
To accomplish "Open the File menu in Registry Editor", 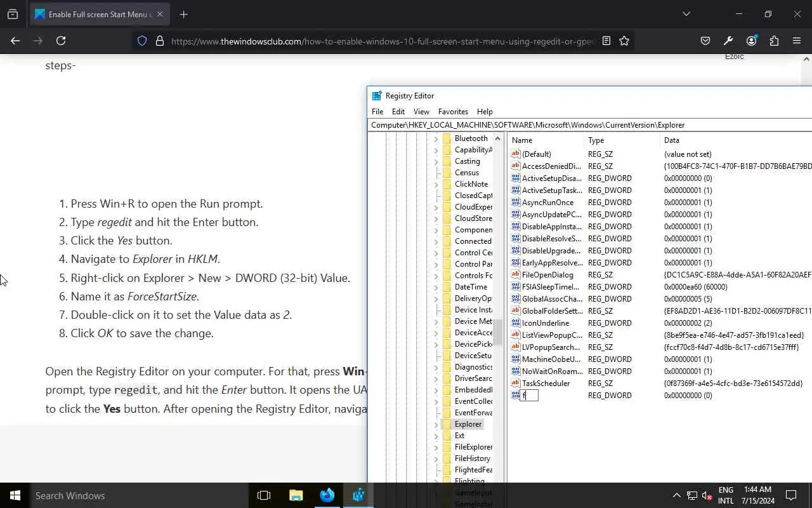I will [377, 111].
